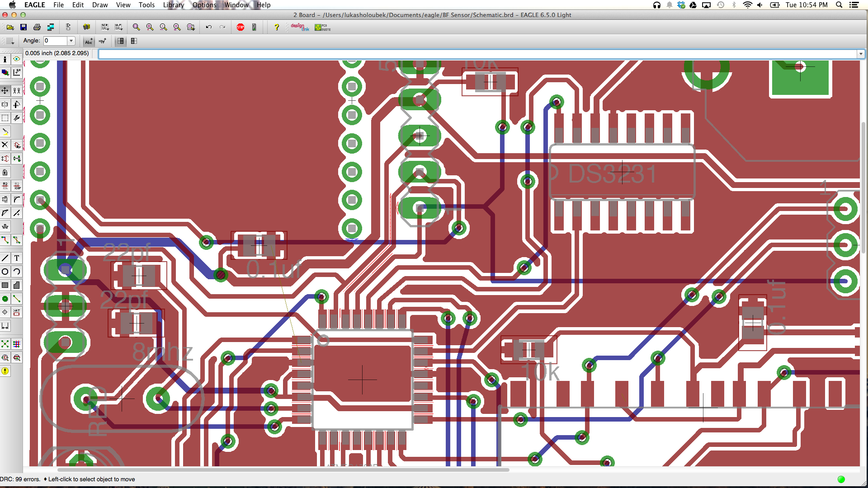Screen dimensions: 868x488
Task: Select the Move tool
Action: pyautogui.click(x=5, y=91)
